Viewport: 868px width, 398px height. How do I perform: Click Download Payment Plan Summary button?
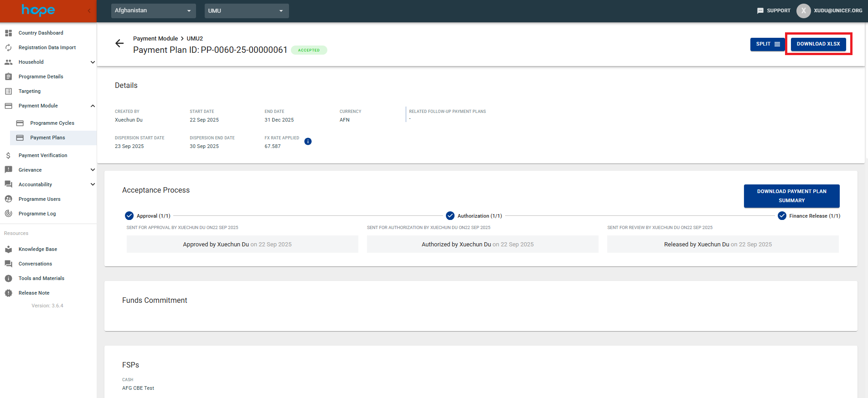point(791,196)
